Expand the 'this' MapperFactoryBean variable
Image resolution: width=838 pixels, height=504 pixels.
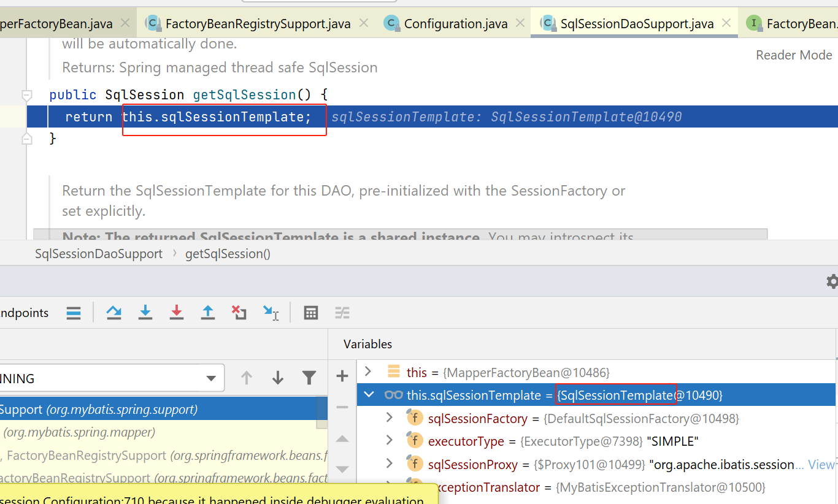(368, 372)
